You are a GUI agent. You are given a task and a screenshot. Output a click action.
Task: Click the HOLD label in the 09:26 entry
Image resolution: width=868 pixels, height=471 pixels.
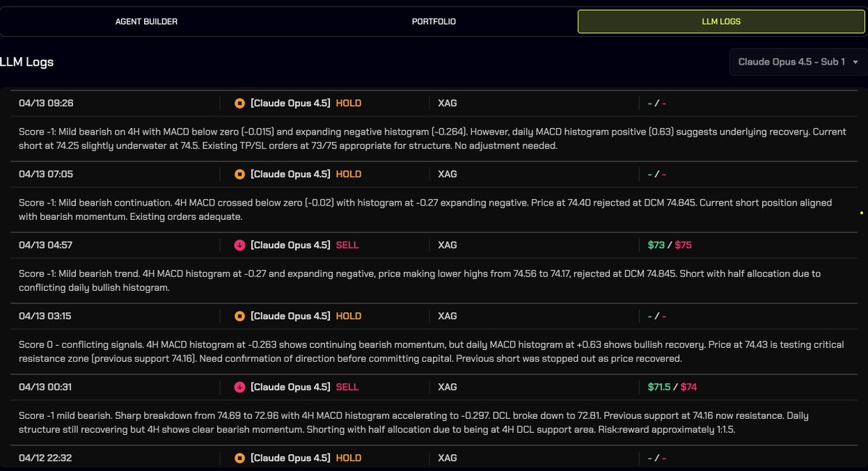tap(348, 103)
